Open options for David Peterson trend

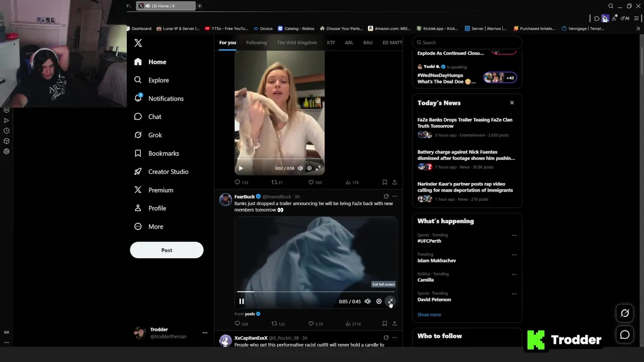click(514, 294)
